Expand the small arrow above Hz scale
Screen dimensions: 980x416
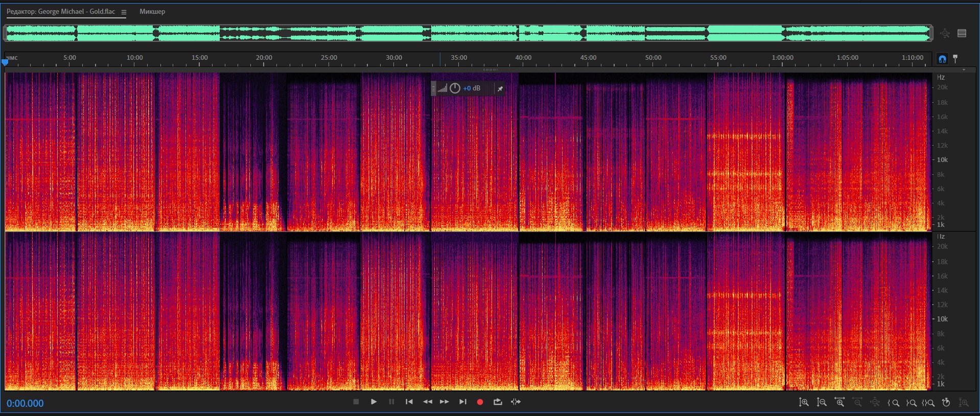(x=964, y=70)
